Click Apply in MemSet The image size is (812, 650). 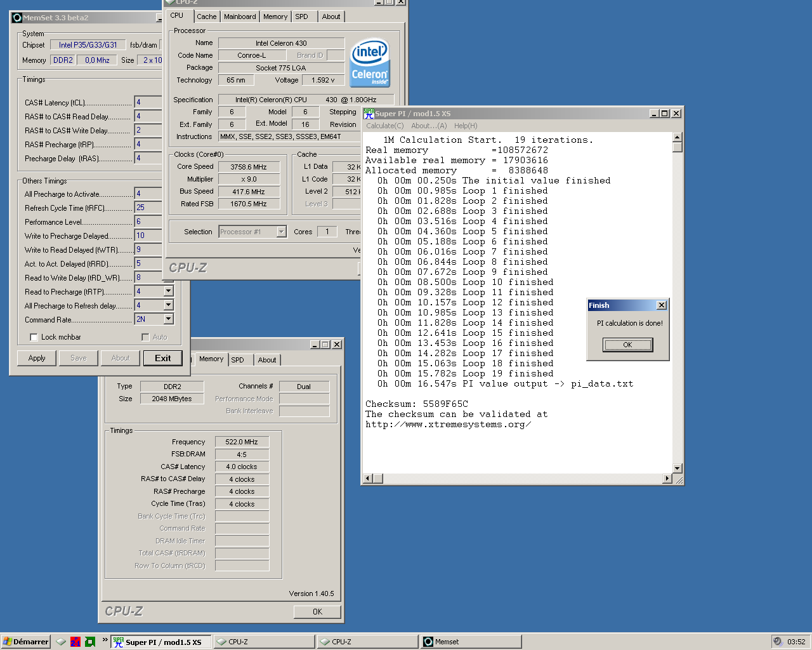pyautogui.click(x=37, y=358)
